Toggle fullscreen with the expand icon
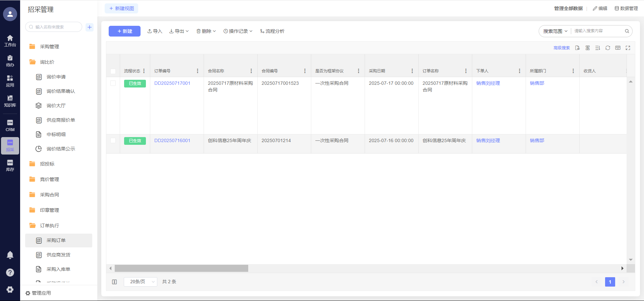Viewport: 644px width, 301px height. click(628, 48)
